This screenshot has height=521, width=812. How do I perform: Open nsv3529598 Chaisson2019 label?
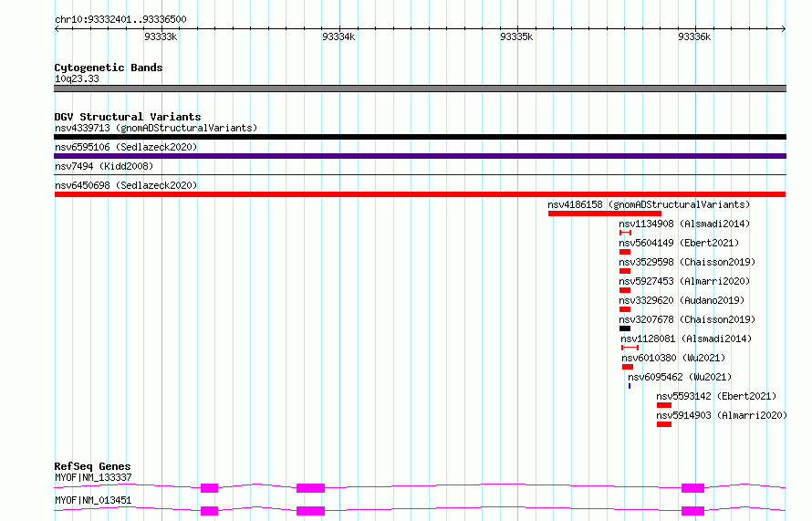tap(687, 262)
